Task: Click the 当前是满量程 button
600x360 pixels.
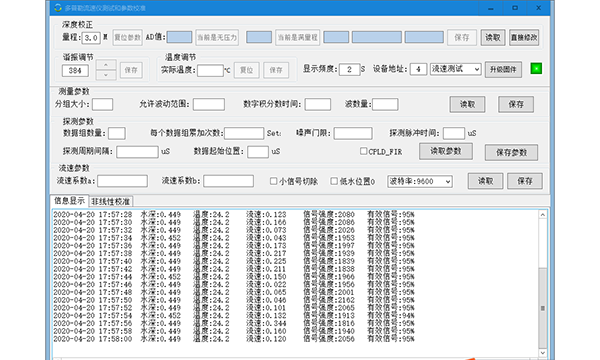Action: (297, 37)
